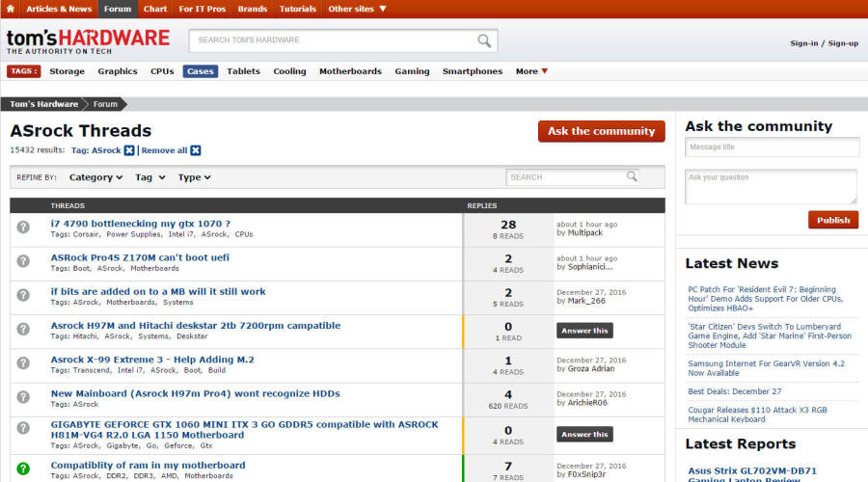Screen dimensions: 868x482
Task: Click green solved icon for ram compatibility thread
Action: click(23, 469)
